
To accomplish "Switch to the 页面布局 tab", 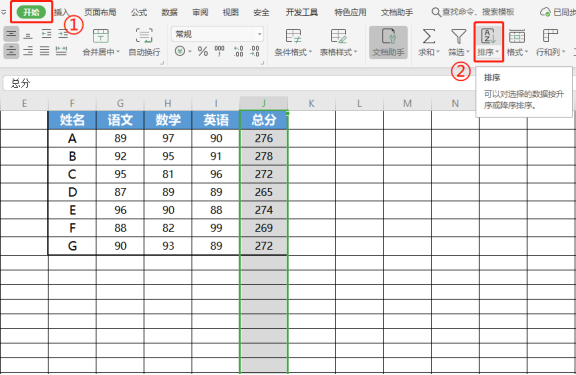I will (100, 12).
